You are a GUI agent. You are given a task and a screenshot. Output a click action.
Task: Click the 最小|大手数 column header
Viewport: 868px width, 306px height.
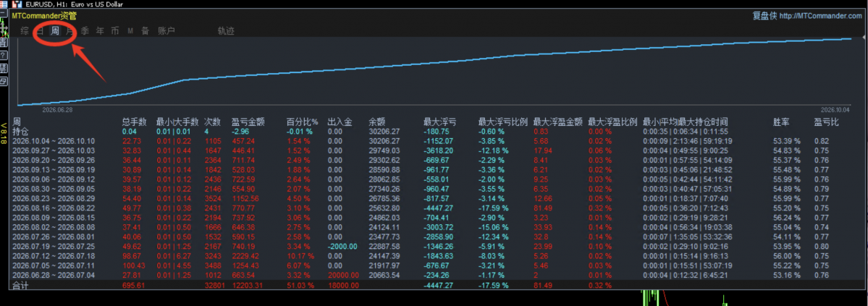click(x=177, y=122)
